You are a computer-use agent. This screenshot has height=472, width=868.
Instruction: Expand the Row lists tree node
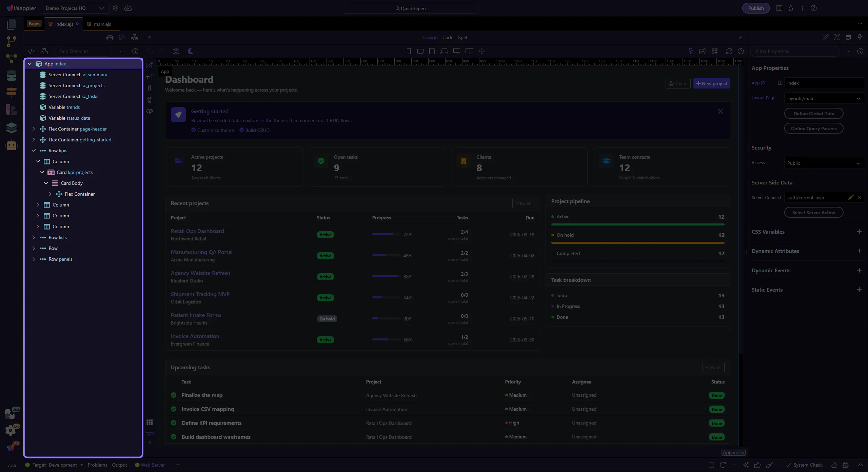34,237
